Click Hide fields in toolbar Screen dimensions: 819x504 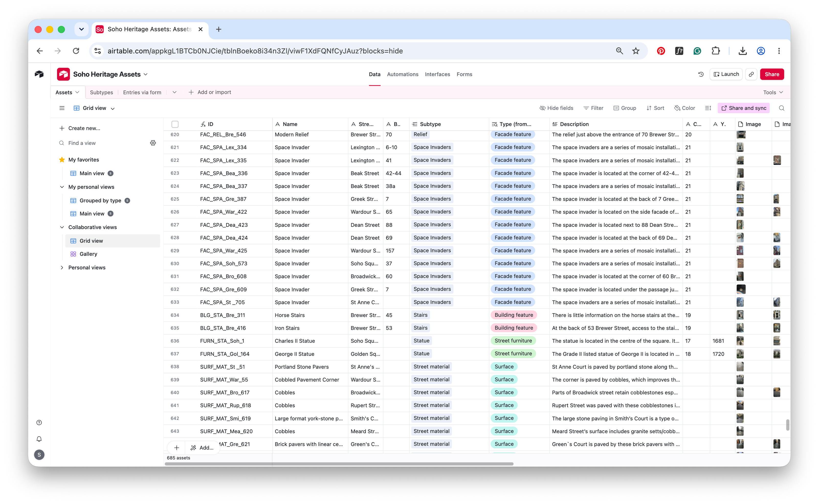coord(557,108)
